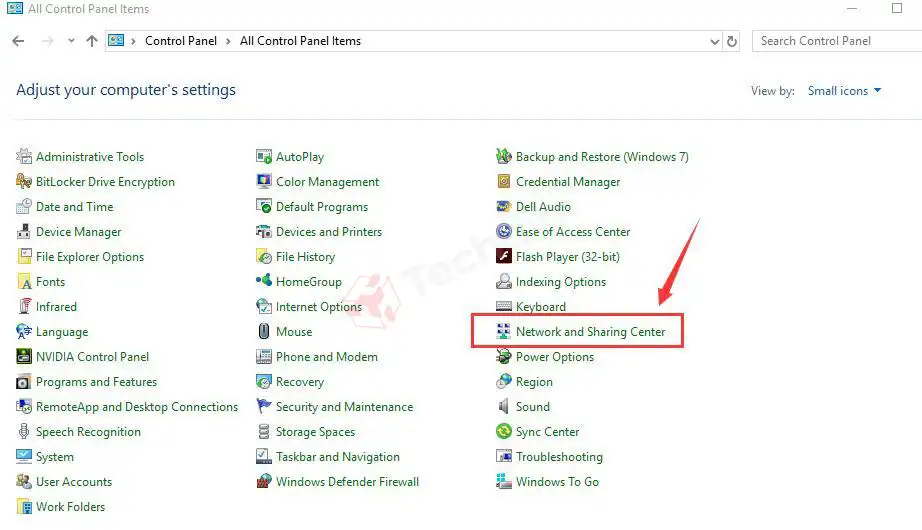This screenshot has width=922, height=530.
Task: Open the Power Options icon
Action: [504, 356]
